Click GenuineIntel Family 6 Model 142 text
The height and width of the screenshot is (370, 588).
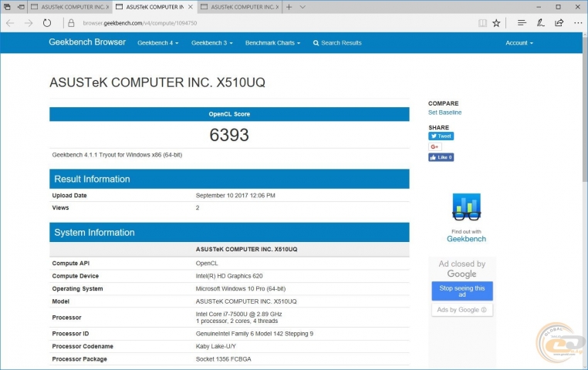tap(255, 334)
